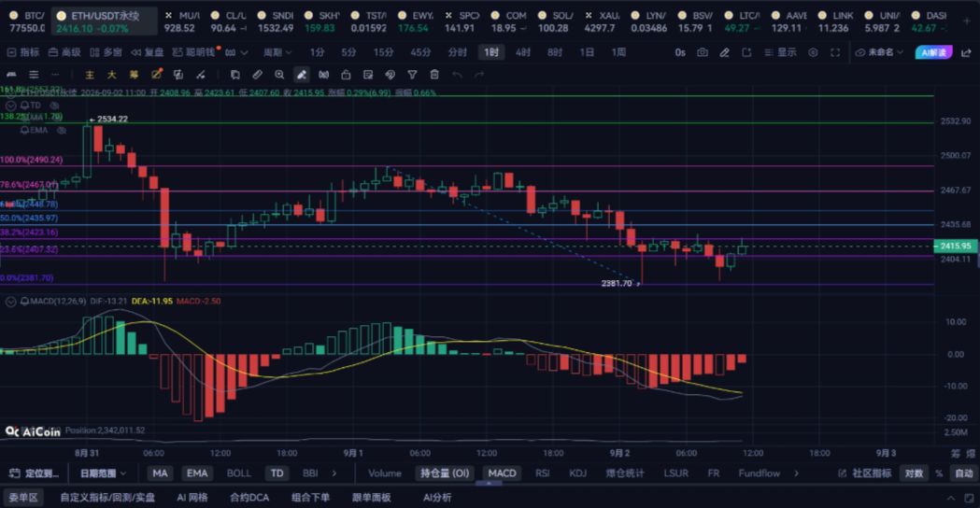Toggle the 对数 log scale button
This screenshot has height=508, width=980.
tap(914, 473)
